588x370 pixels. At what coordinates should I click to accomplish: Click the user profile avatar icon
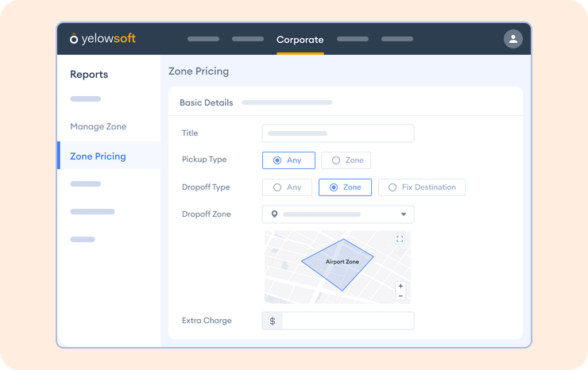[x=513, y=39]
